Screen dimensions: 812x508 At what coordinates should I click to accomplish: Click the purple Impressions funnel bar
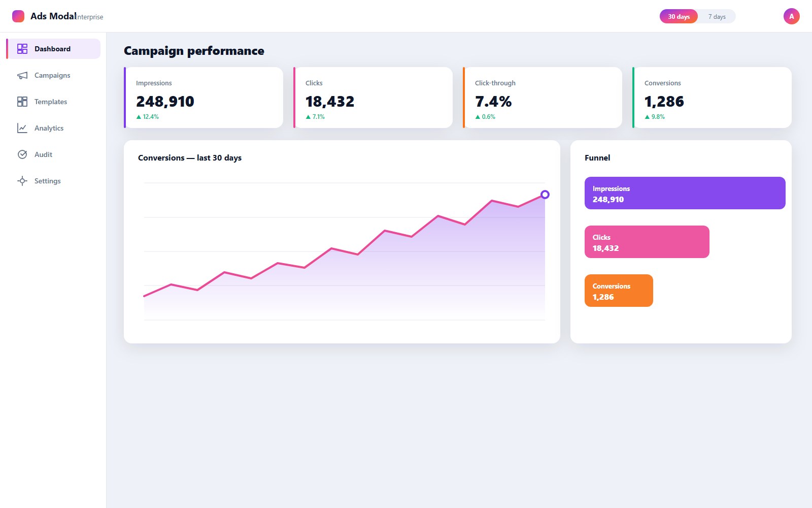[685, 193]
